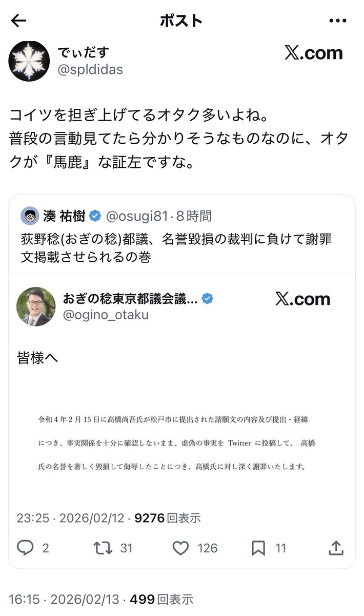This screenshot has height=616, width=364.
Task: Tap the share upload icon
Action: [x=336, y=548]
